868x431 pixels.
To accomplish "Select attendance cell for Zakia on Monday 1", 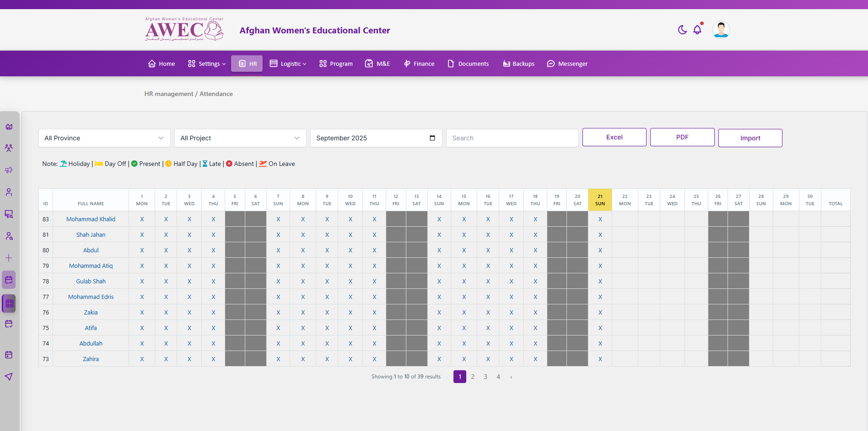I will pos(142,312).
